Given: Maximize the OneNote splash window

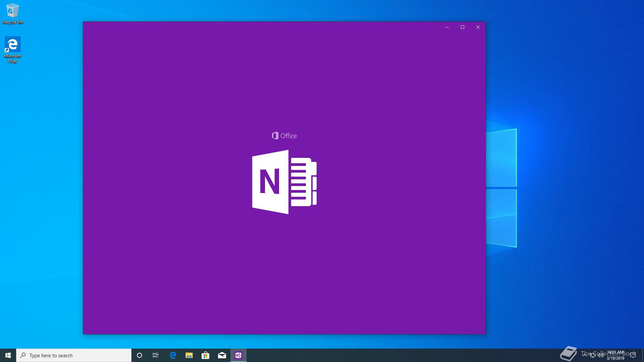Looking at the screenshot, I should [463, 27].
